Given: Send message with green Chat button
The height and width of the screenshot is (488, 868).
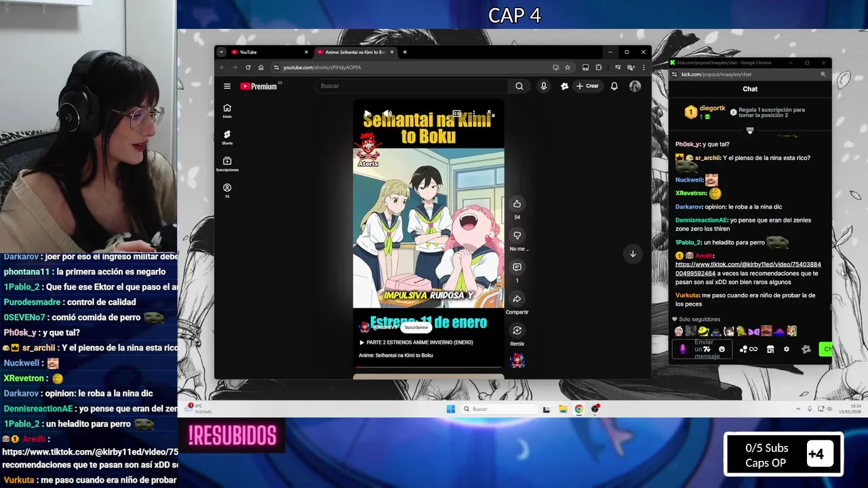Looking at the screenshot, I should click(825, 349).
